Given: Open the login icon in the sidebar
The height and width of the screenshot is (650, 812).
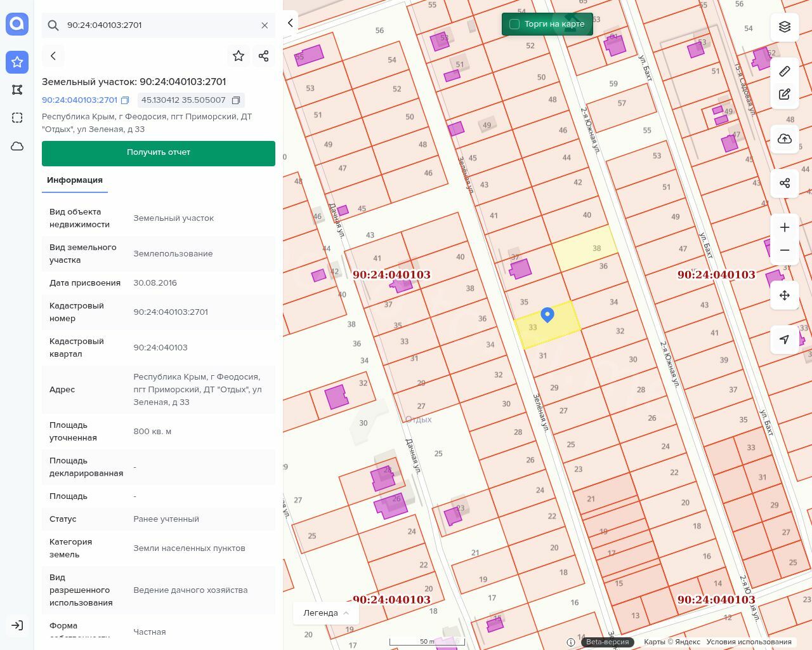Looking at the screenshot, I should (x=17, y=625).
